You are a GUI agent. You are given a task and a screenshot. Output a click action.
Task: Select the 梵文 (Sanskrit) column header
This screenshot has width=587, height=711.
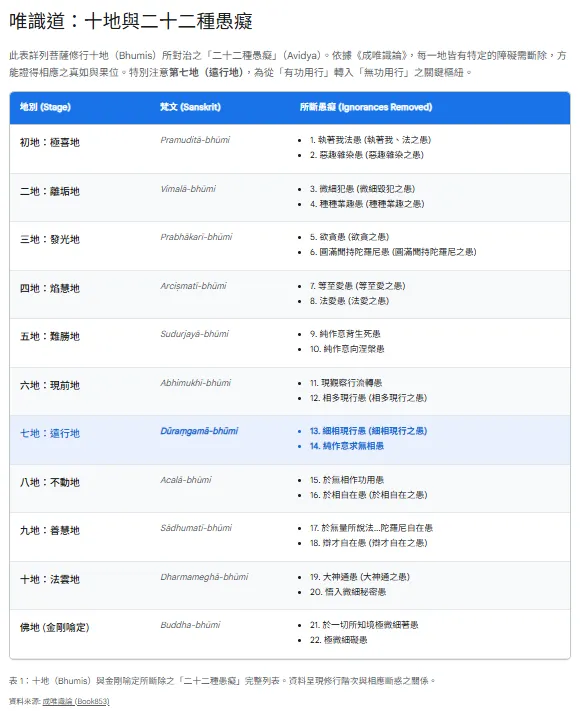190,107
